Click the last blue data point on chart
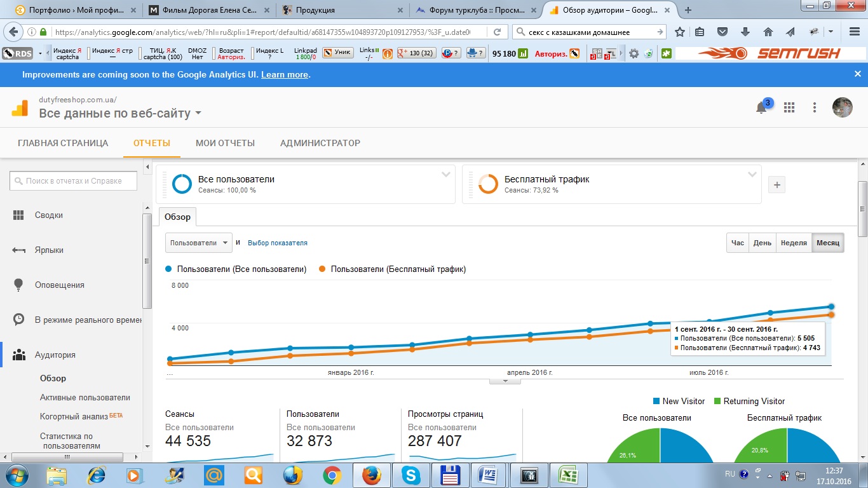The width and height of the screenshot is (868, 488). [831, 307]
